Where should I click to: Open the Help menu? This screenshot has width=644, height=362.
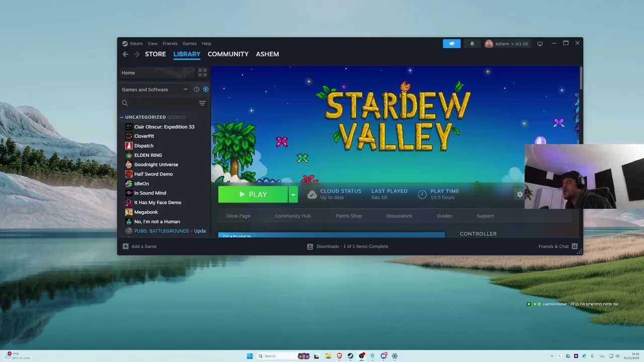pos(206,44)
